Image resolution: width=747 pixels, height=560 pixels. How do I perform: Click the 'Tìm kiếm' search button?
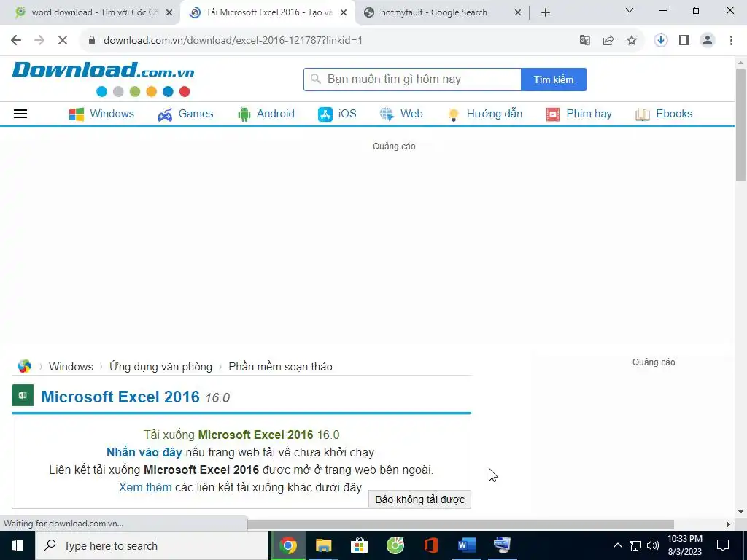pos(554,79)
